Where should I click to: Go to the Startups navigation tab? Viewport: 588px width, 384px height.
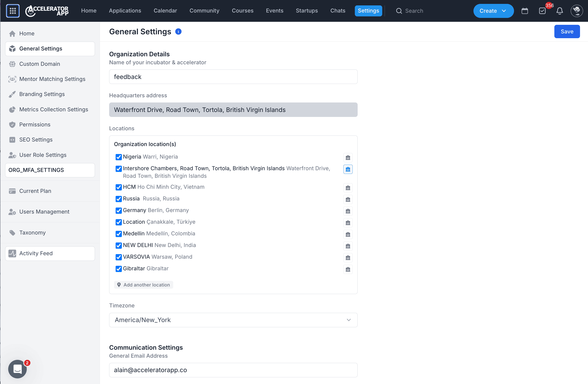coord(307,11)
